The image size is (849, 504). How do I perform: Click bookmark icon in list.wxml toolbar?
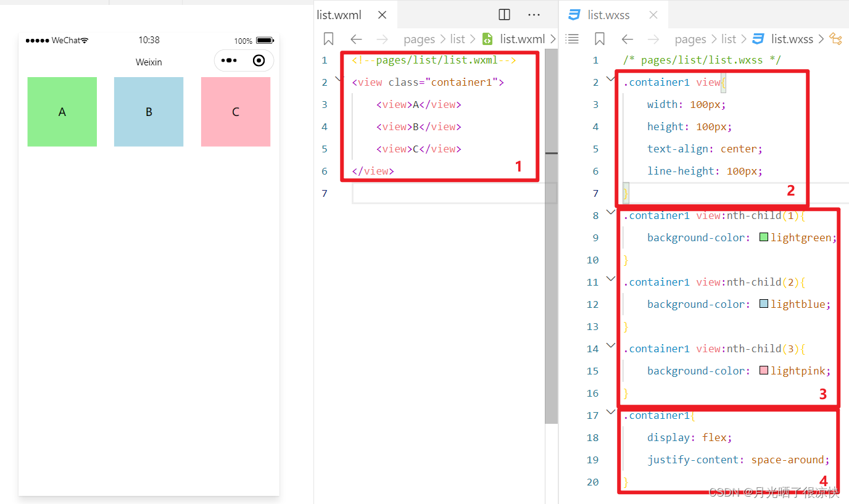coord(328,39)
